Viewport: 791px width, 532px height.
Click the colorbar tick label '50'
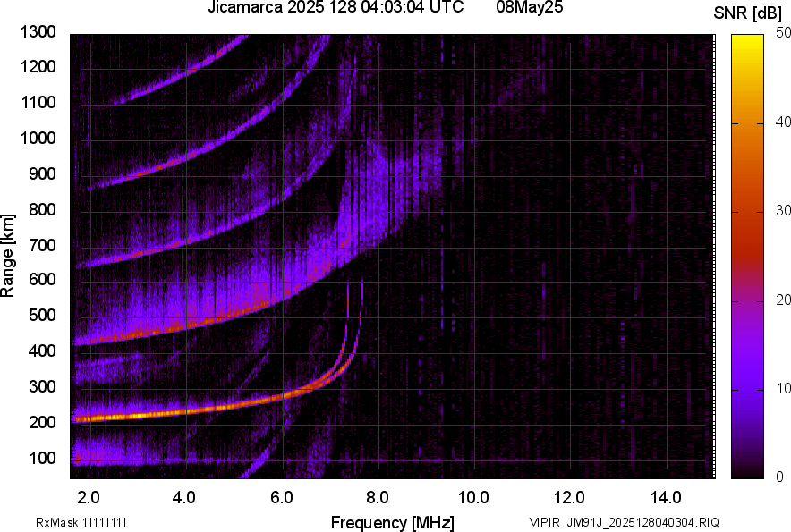tap(784, 33)
